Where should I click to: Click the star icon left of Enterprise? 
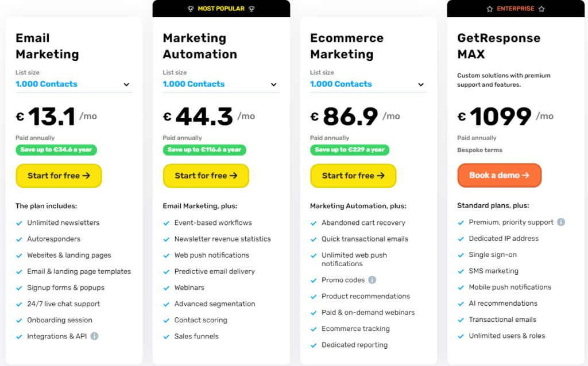490,9
